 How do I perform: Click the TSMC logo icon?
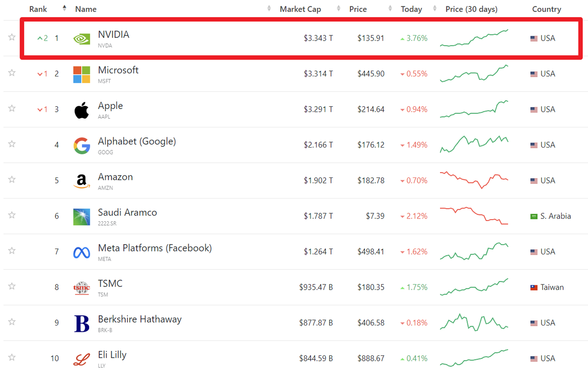pos(82,288)
